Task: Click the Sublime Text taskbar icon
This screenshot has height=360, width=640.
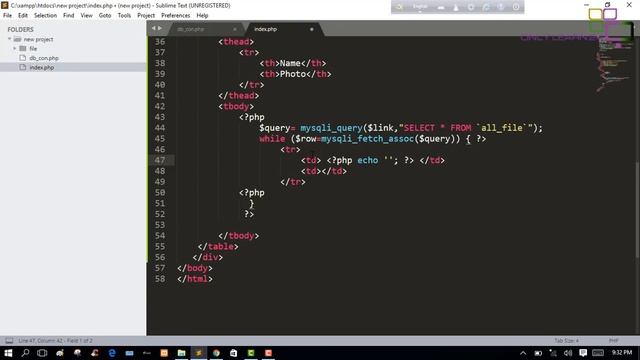Action: [199, 353]
